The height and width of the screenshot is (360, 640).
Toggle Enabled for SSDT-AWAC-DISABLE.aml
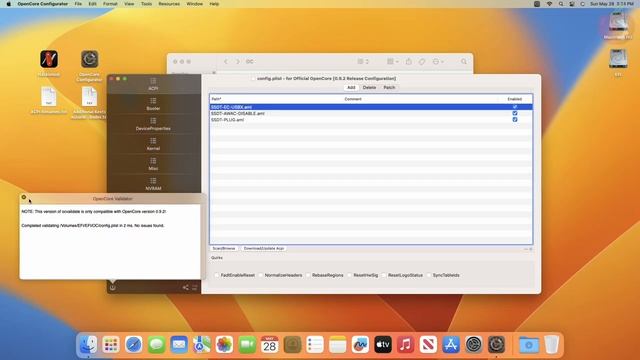point(515,113)
